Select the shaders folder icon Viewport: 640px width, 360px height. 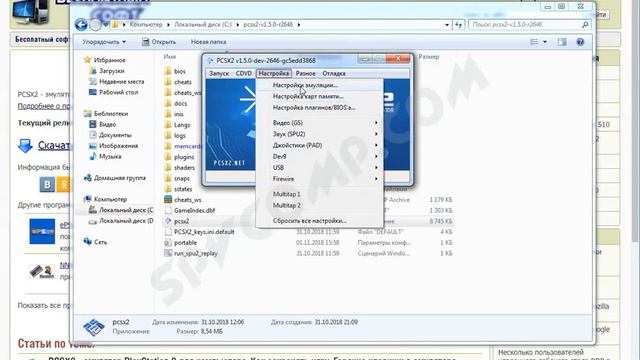click(x=168, y=168)
